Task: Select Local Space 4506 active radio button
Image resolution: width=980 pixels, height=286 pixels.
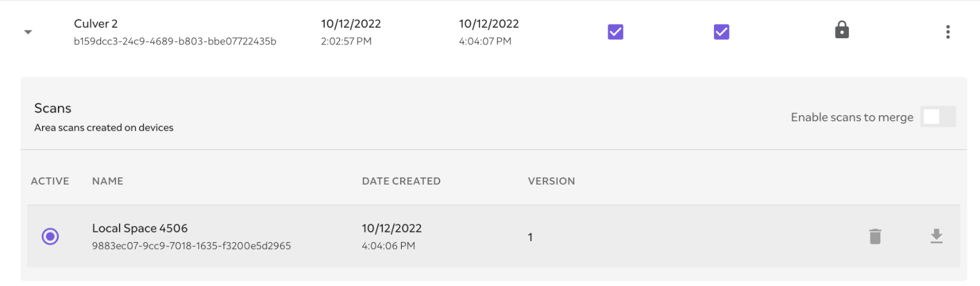Action: [50, 237]
